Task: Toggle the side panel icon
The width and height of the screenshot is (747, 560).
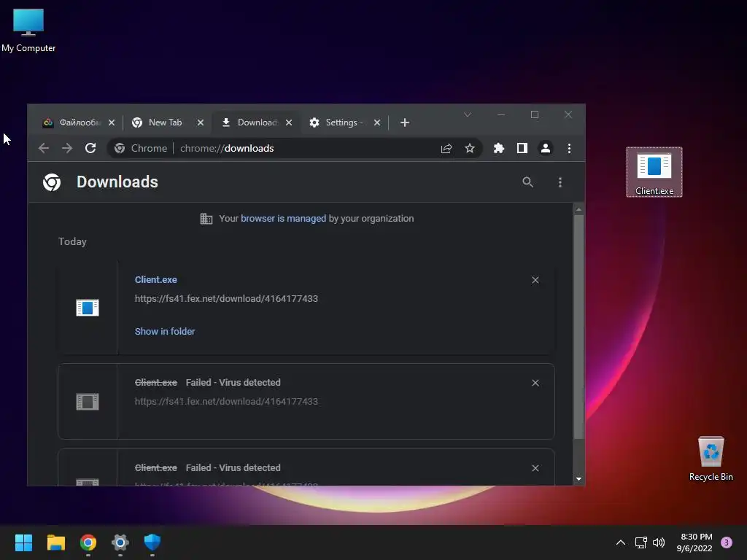Action: click(522, 148)
